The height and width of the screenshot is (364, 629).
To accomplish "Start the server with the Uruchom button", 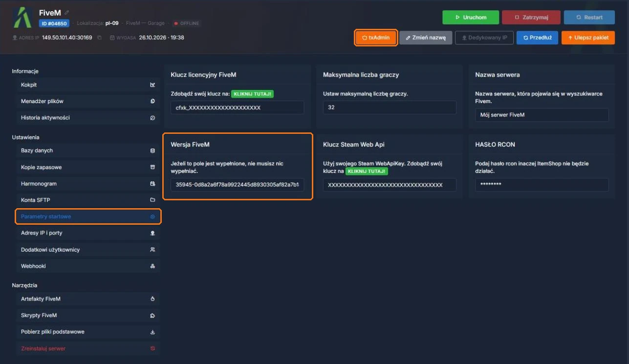I will 471,17.
